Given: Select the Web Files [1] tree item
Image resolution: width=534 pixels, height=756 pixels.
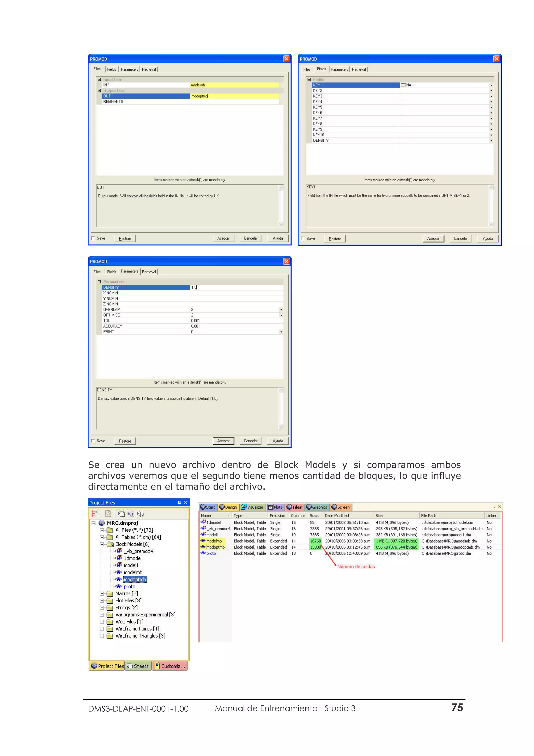Looking at the screenshot, I should pos(129,622).
